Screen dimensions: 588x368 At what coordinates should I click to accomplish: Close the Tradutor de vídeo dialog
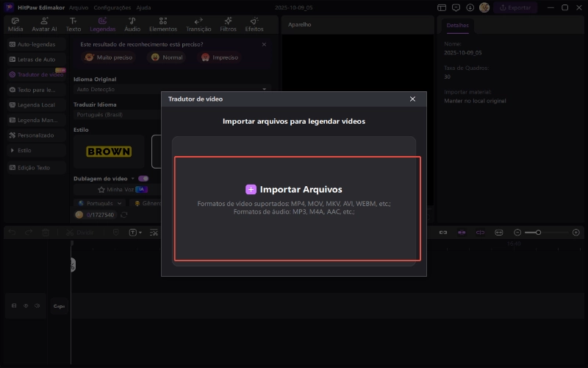pyautogui.click(x=412, y=99)
